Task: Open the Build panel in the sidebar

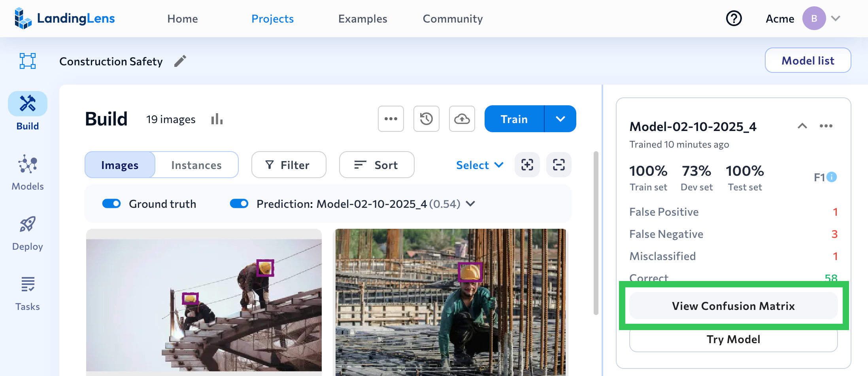Action: coord(27,111)
